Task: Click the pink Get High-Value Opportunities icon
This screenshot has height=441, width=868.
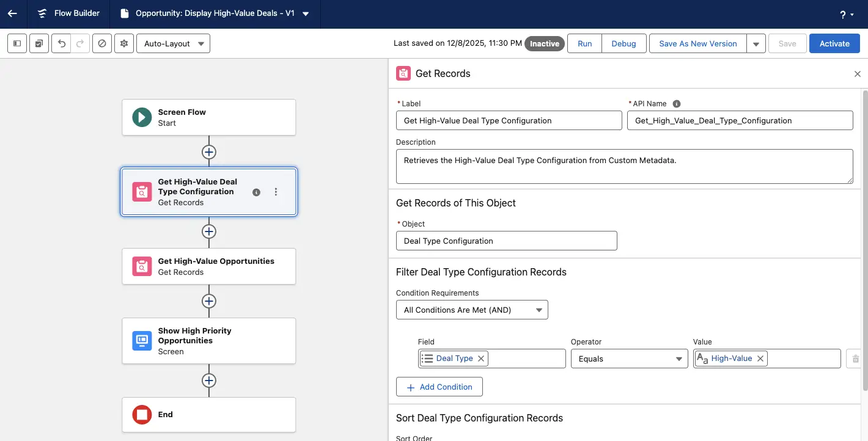Action: click(x=142, y=266)
